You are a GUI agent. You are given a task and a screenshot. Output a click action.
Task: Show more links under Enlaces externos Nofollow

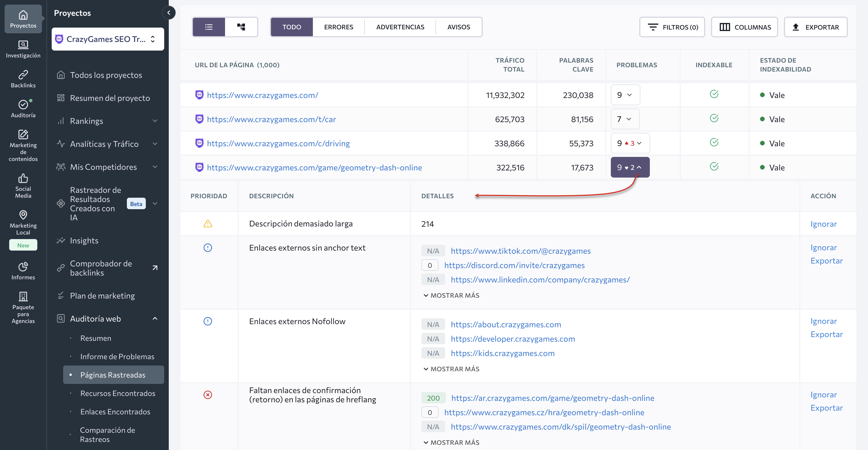452,369
